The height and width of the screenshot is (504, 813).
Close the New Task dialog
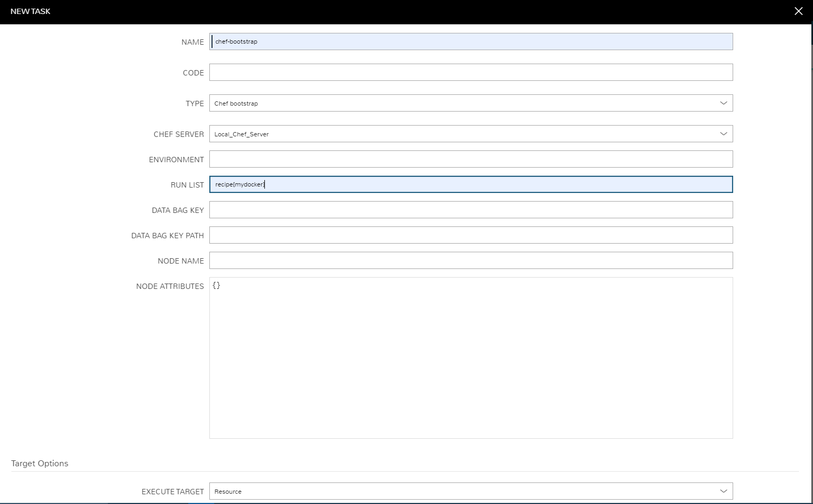[x=798, y=11]
